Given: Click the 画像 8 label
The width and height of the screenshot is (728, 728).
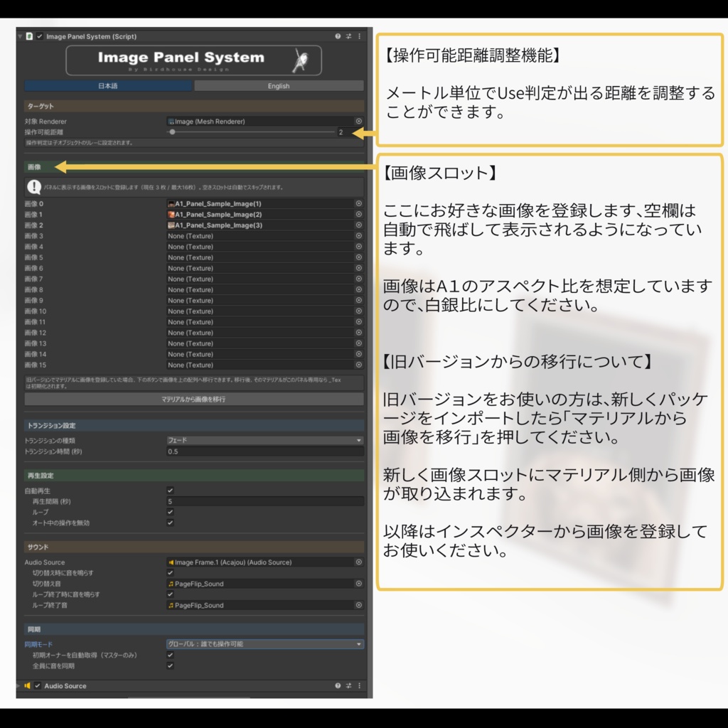Looking at the screenshot, I should pos(34,290).
